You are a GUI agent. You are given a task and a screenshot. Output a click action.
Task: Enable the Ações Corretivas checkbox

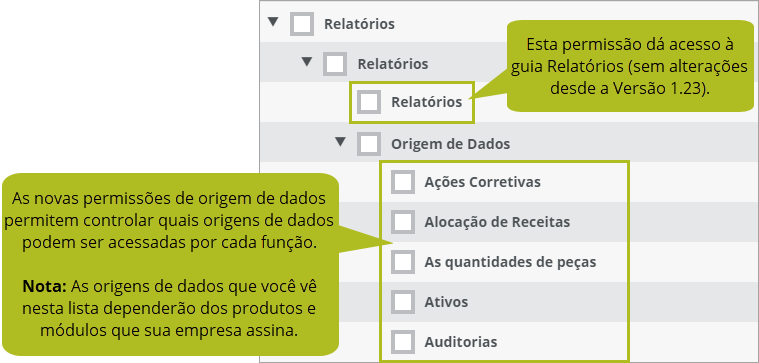click(403, 182)
